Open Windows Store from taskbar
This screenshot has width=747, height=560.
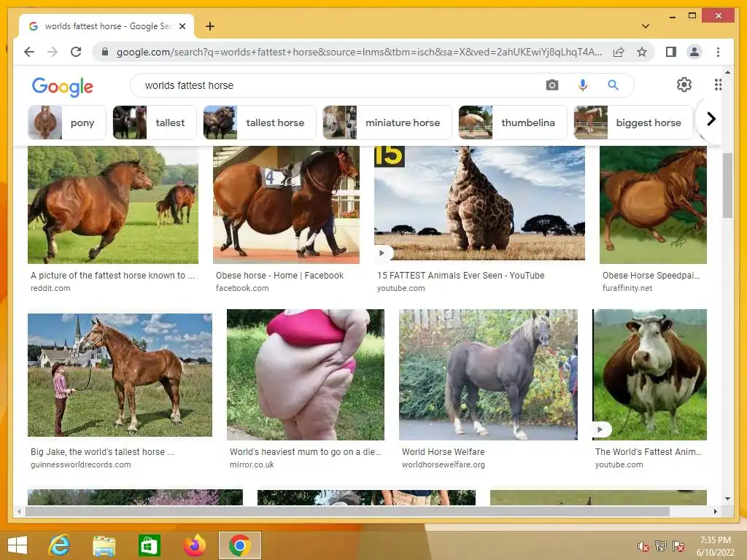tap(149, 545)
